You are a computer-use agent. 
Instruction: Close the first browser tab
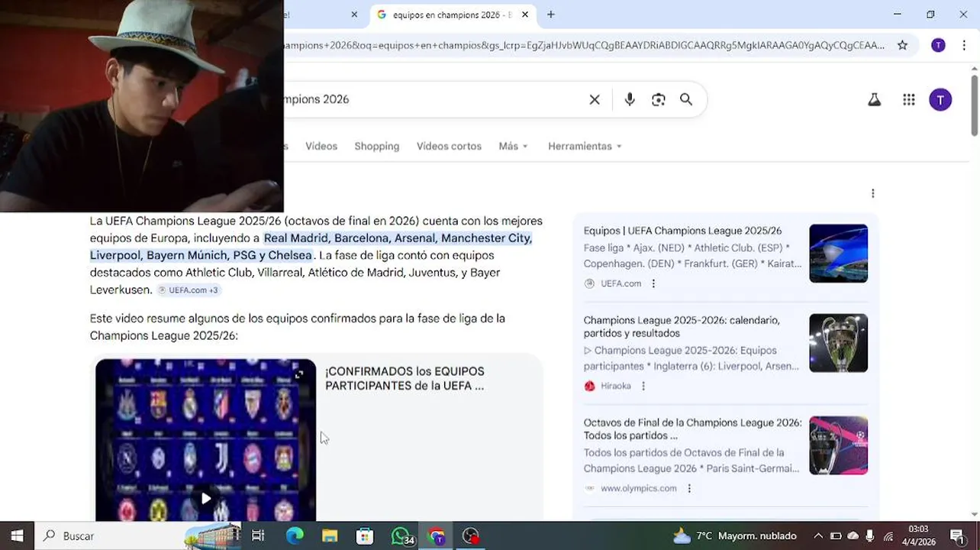click(x=354, y=15)
